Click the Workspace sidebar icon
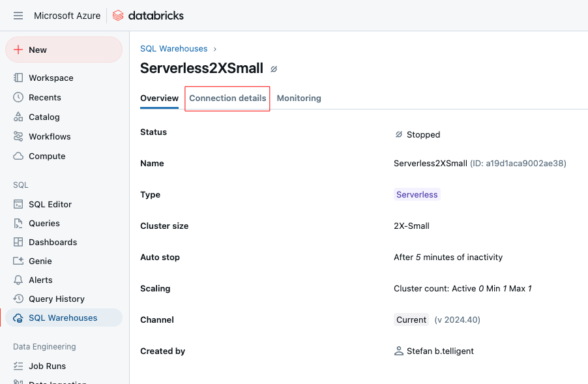588x384 pixels. tap(18, 78)
